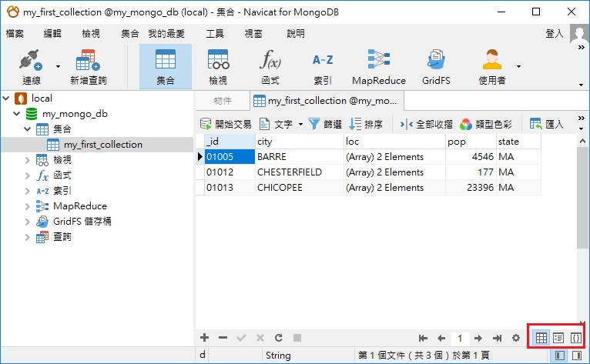The width and height of the screenshot is (590, 364).
Task: Open the 文字 dropdown arrow
Action: click(300, 125)
